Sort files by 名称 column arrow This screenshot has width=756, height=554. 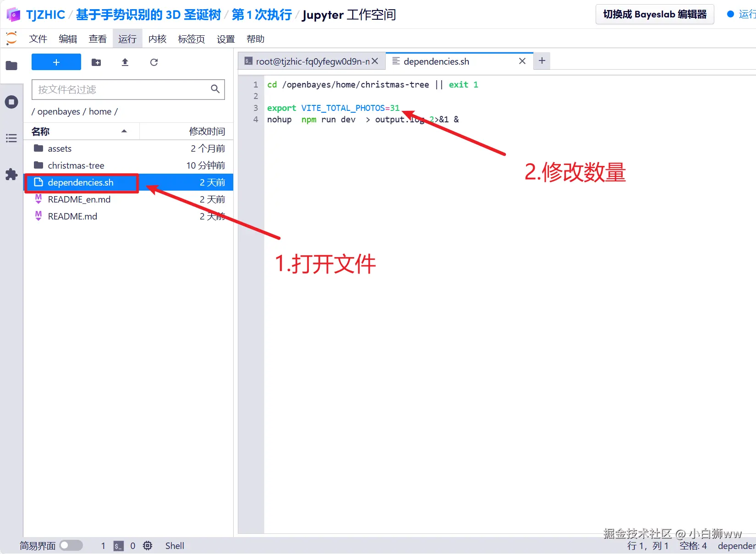124,131
